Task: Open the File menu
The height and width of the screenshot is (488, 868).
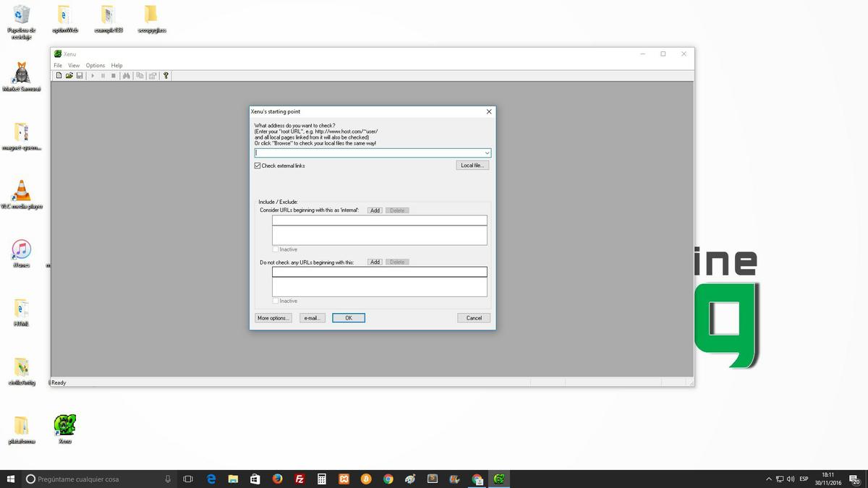Action: (x=58, y=65)
